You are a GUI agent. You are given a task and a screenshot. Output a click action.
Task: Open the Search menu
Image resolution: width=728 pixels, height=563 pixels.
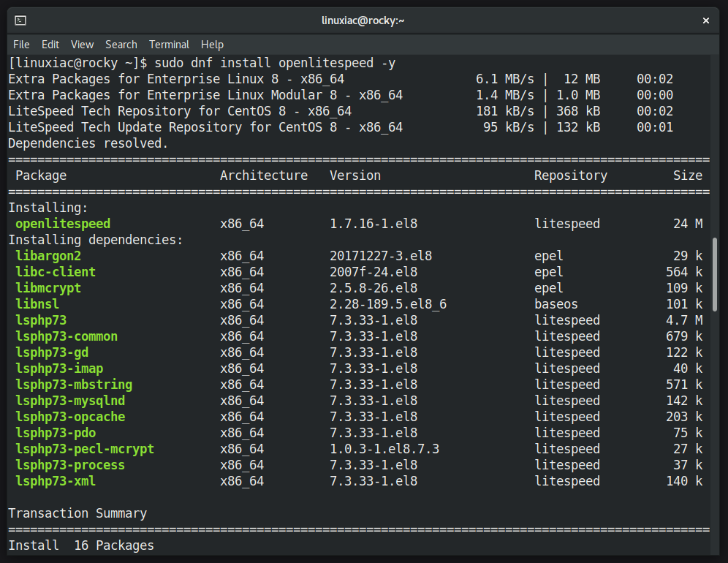tap(121, 45)
